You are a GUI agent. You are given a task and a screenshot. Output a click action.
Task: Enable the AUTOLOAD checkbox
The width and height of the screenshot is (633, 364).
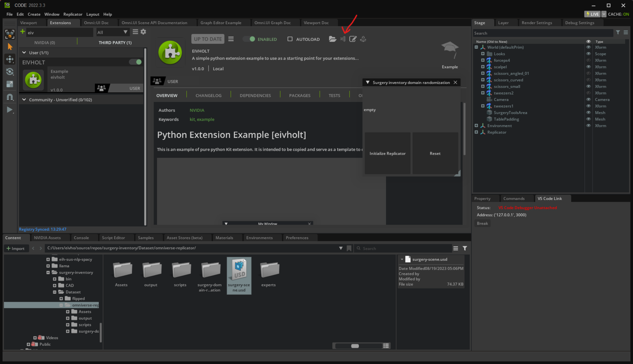pyautogui.click(x=290, y=39)
